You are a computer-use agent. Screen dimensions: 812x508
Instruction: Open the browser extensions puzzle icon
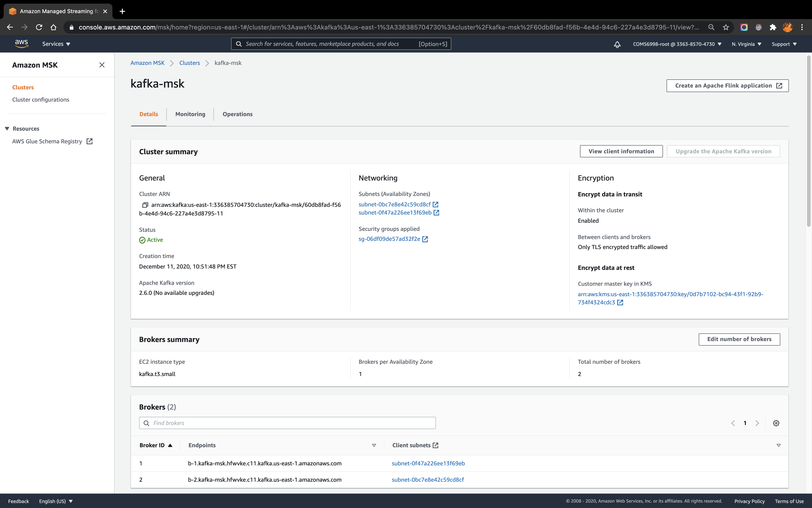[773, 27]
